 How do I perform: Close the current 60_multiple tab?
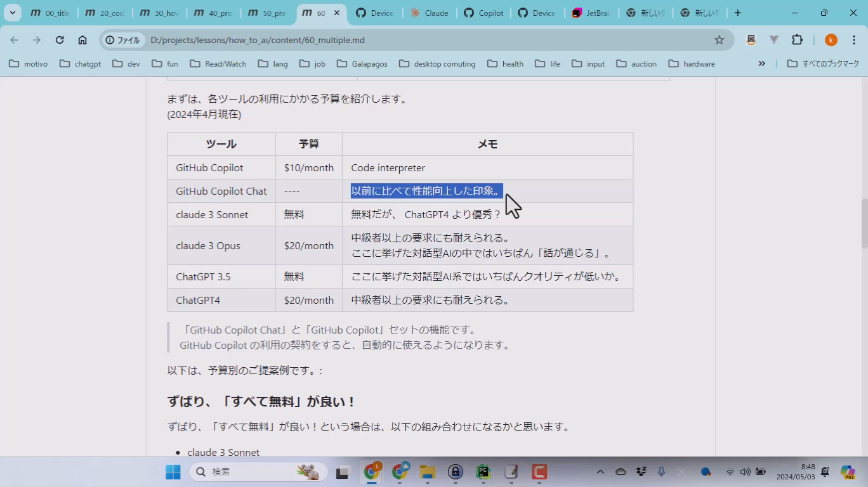pos(338,13)
